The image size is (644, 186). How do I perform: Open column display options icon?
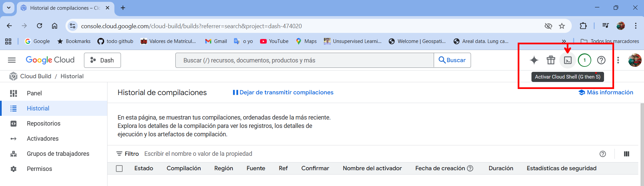point(627,154)
